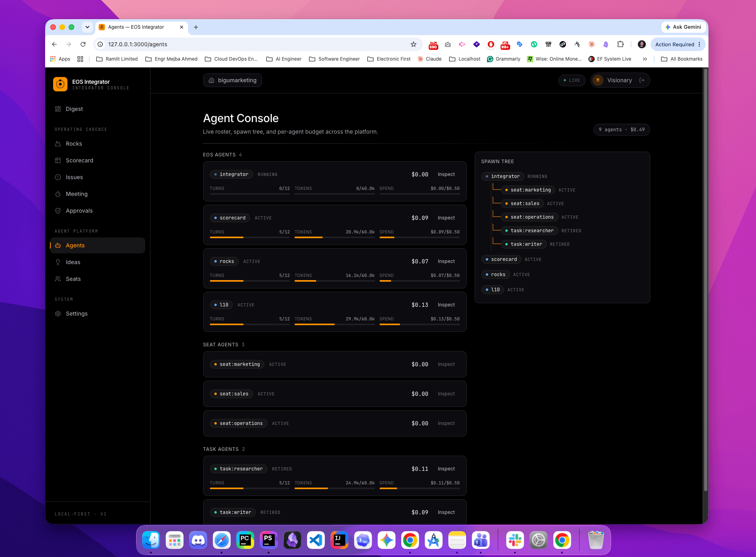
Task: Open the All Bookmarks folder
Action: coord(682,59)
